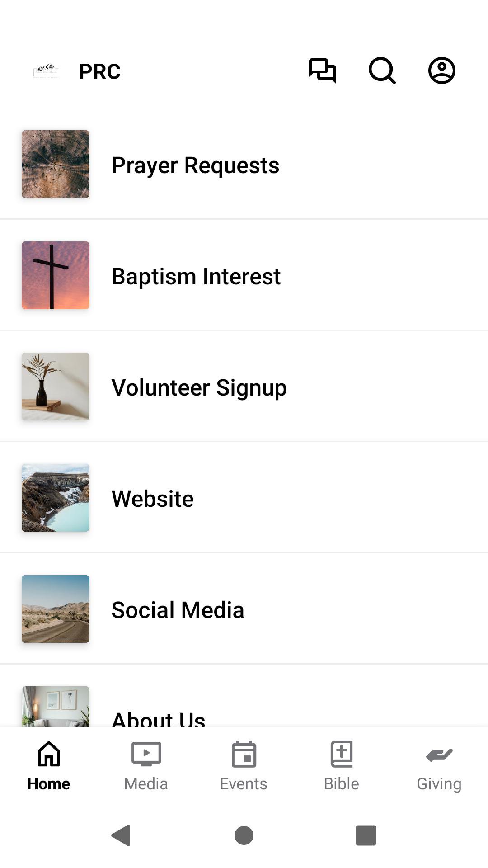Open the user profile icon
This screenshot has height=868, width=488.
tap(441, 71)
